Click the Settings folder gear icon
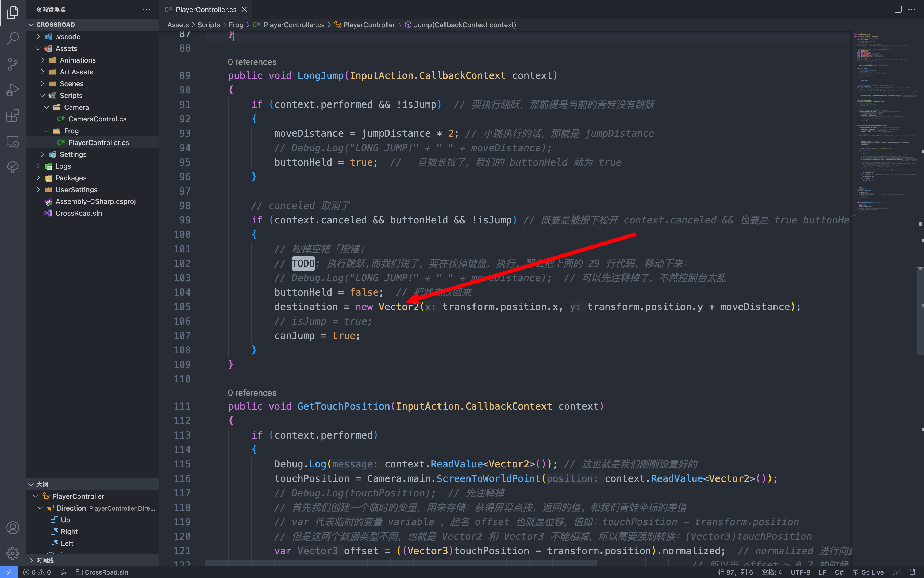 click(53, 154)
